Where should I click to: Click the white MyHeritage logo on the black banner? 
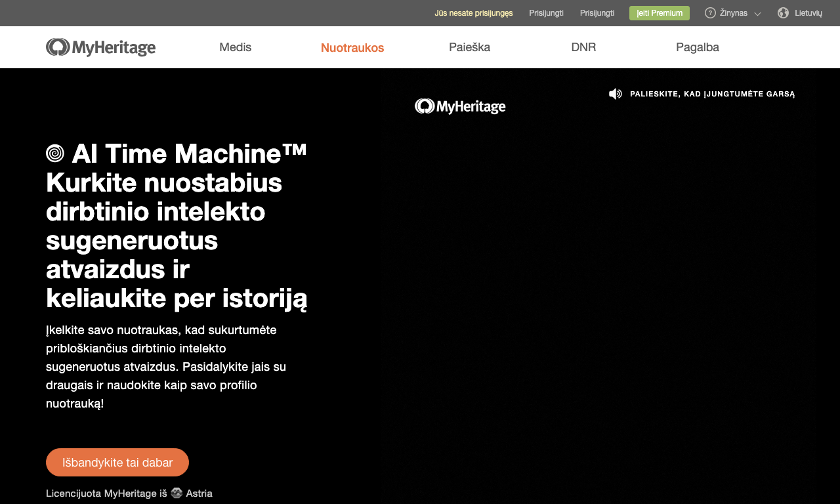pyautogui.click(x=460, y=106)
